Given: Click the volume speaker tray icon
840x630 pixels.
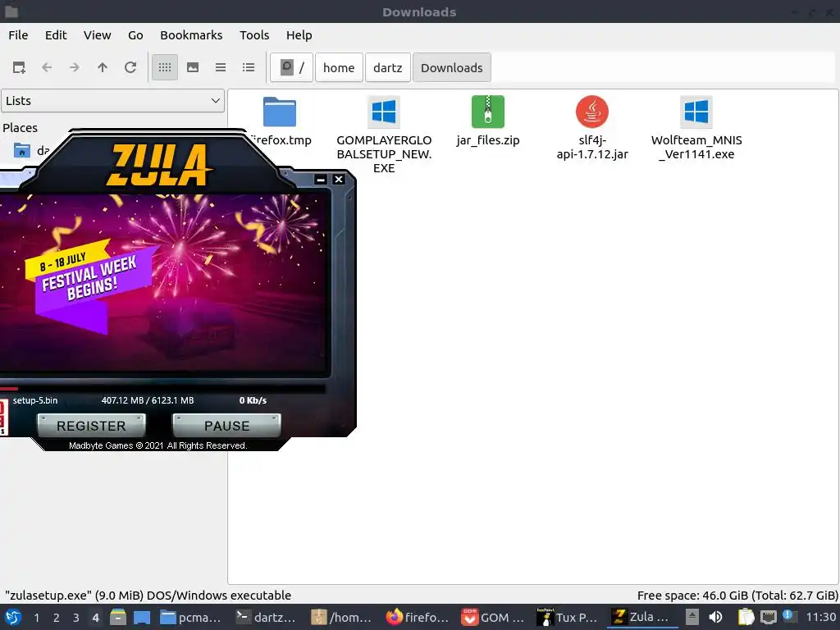Looking at the screenshot, I should click(715, 617).
